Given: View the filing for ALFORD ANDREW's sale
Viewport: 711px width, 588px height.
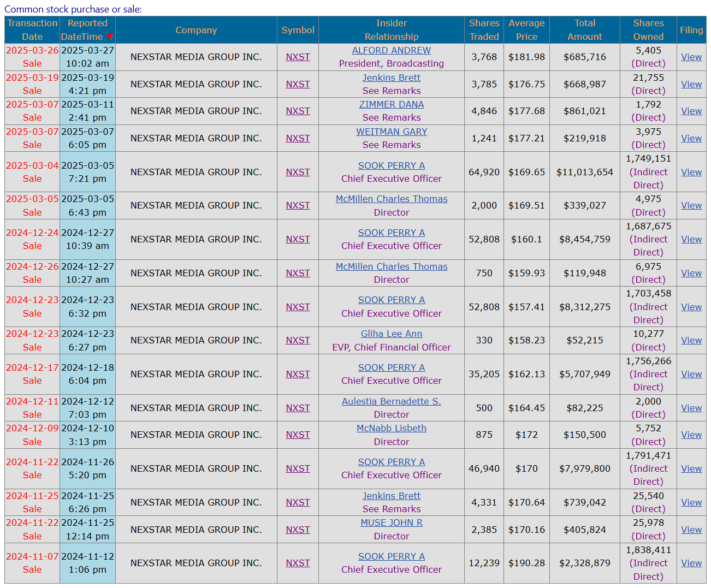Looking at the screenshot, I should point(691,57).
